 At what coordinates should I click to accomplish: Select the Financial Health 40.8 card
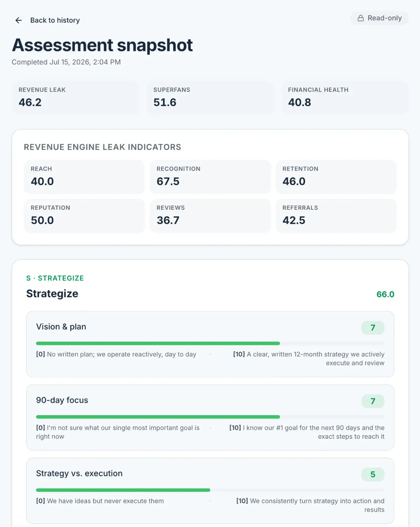tap(345, 97)
